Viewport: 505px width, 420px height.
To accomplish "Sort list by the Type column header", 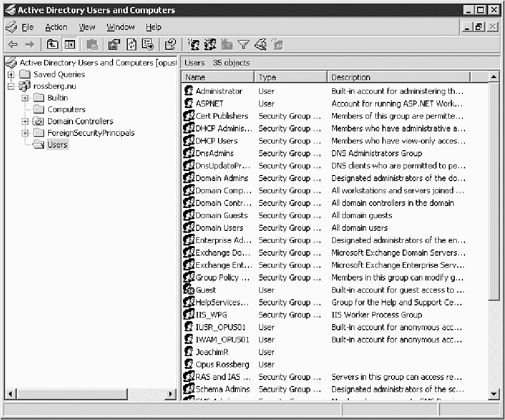I will (x=290, y=77).
